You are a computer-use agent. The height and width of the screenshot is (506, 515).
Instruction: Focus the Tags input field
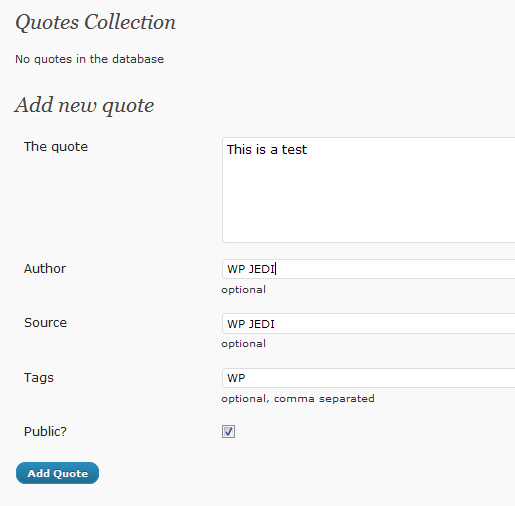[x=368, y=378]
